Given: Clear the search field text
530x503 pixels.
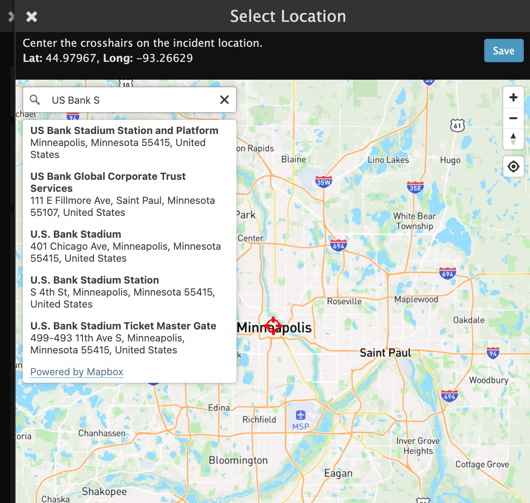Looking at the screenshot, I should (224, 100).
